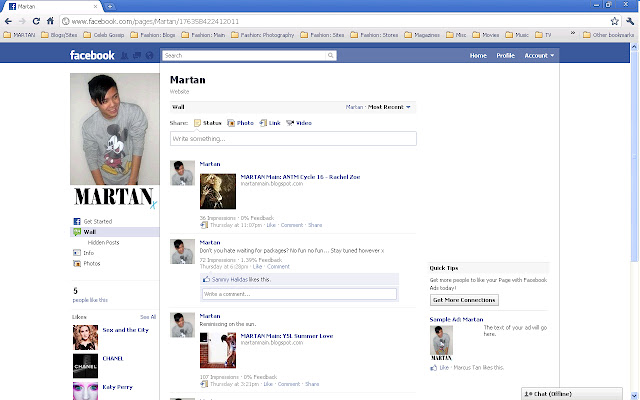
Task: Go back with the browser back arrow
Action: (x=8, y=21)
